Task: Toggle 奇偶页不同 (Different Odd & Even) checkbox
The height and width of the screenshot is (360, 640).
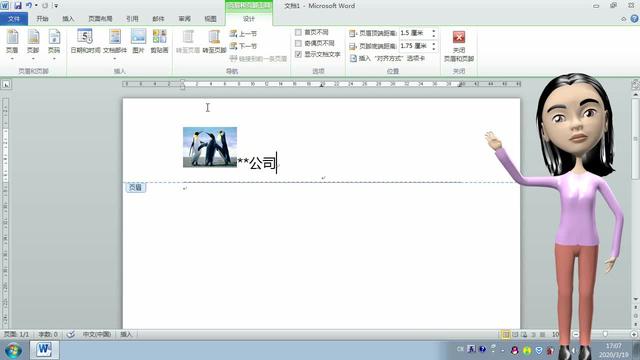Action: pos(315,43)
